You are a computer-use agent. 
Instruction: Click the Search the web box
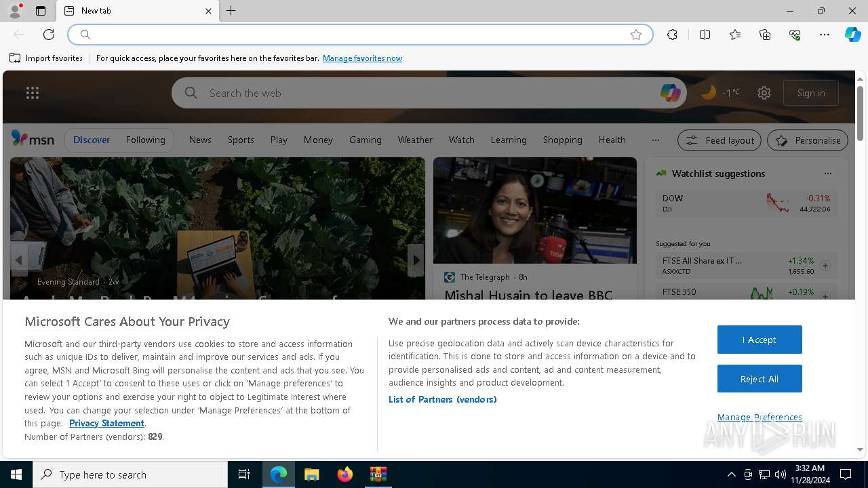[x=427, y=93]
